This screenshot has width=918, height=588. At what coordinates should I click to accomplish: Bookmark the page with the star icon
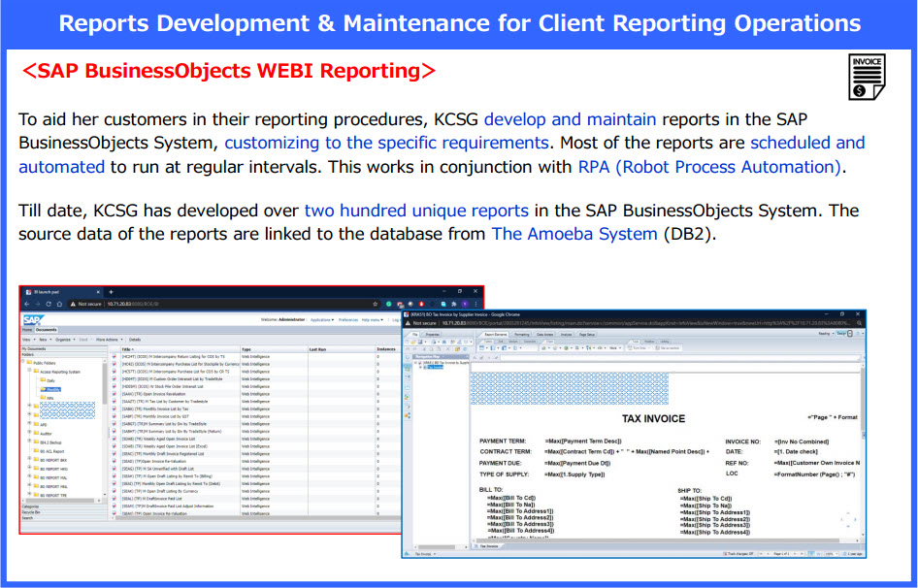[375, 304]
